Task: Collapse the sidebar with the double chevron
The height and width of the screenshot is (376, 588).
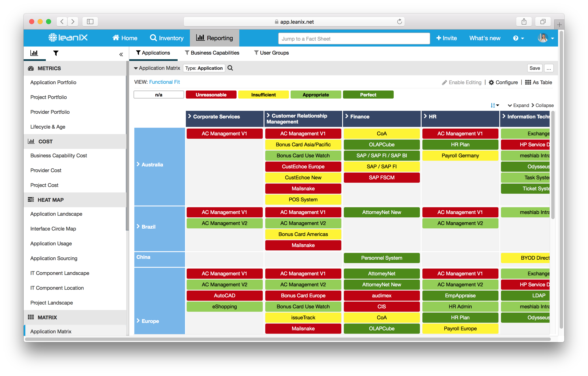Action: click(121, 54)
